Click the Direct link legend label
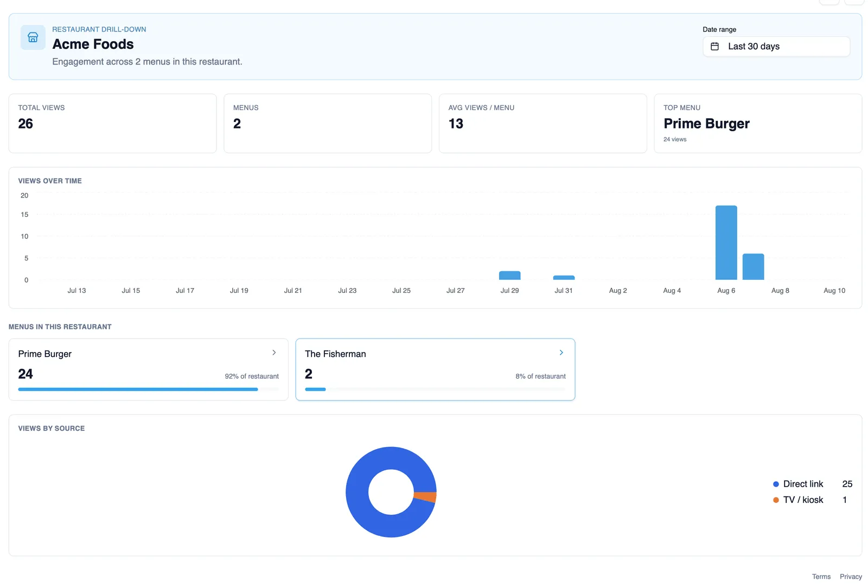The height and width of the screenshot is (588, 868). tap(803, 484)
